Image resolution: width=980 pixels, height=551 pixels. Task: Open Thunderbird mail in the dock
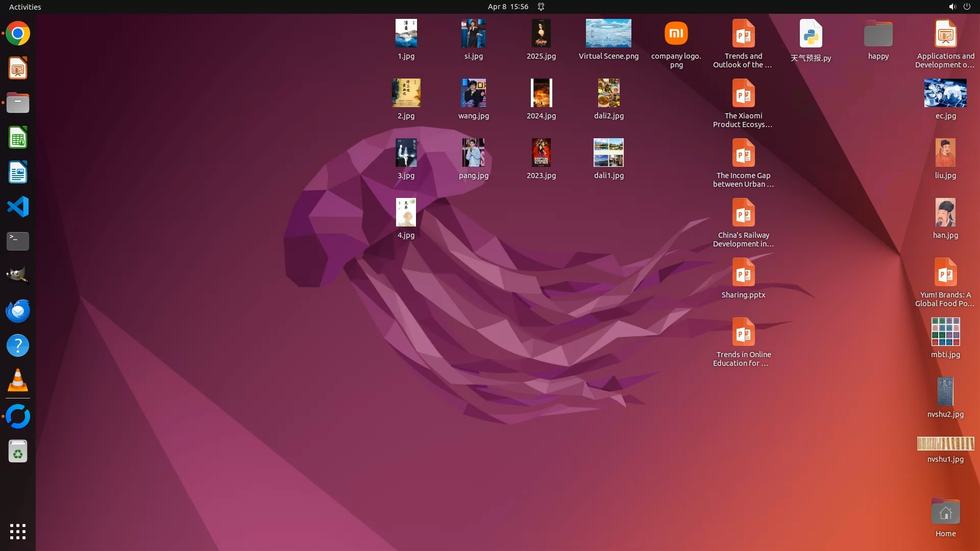click(x=18, y=311)
